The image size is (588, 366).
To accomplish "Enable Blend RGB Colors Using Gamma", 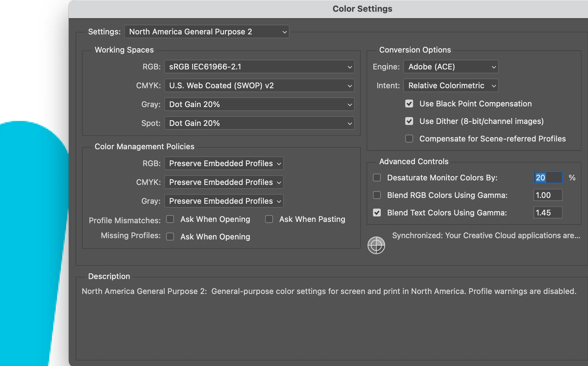I will (x=377, y=195).
